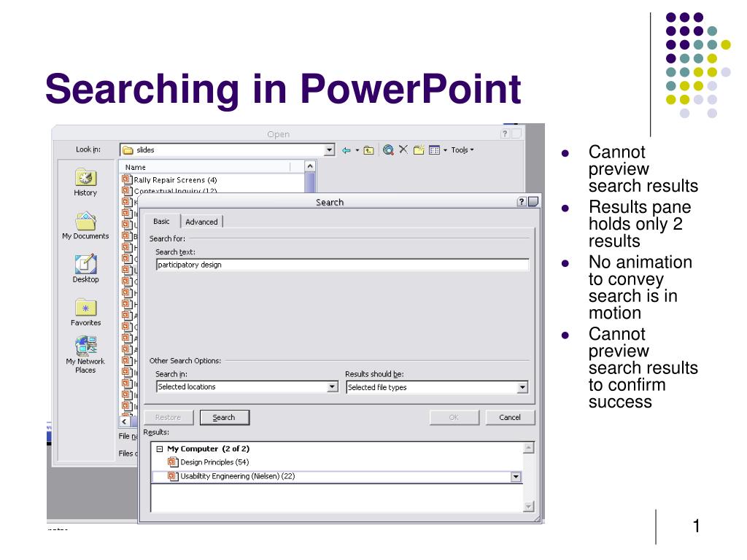Image resolution: width=747 pixels, height=560 pixels.
Task: Click the Cancel button
Action: coord(510,418)
